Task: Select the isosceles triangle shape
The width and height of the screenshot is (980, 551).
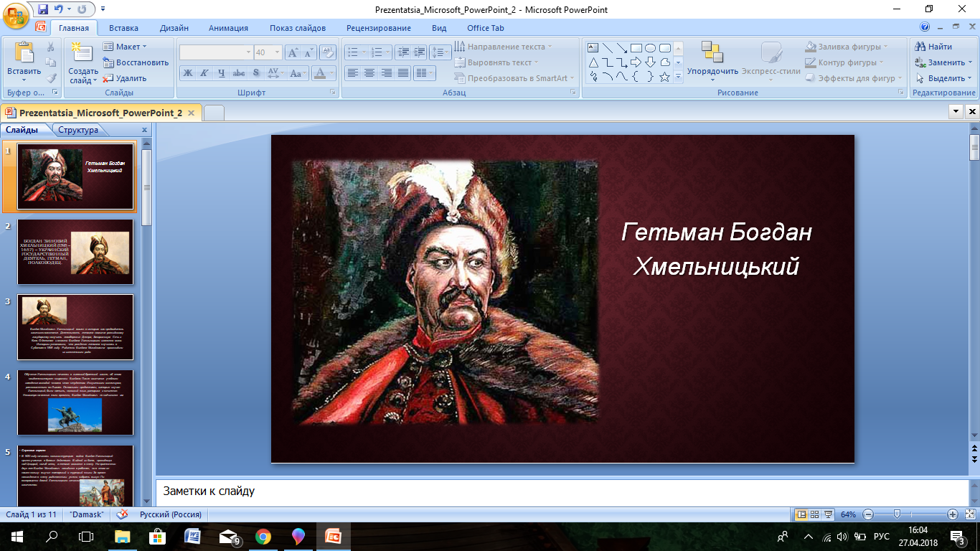Action: tap(593, 62)
